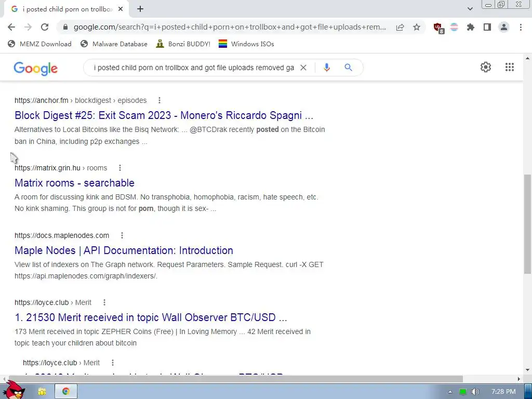Open the Bonzi BUDDY! bookmark
532x399 pixels.
(x=183, y=44)
